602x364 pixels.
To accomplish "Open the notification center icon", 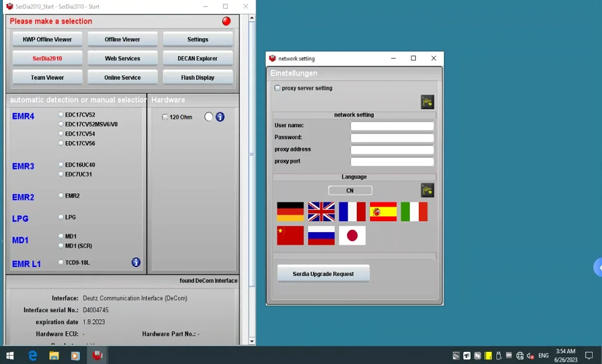I will (x=589, y=356).
